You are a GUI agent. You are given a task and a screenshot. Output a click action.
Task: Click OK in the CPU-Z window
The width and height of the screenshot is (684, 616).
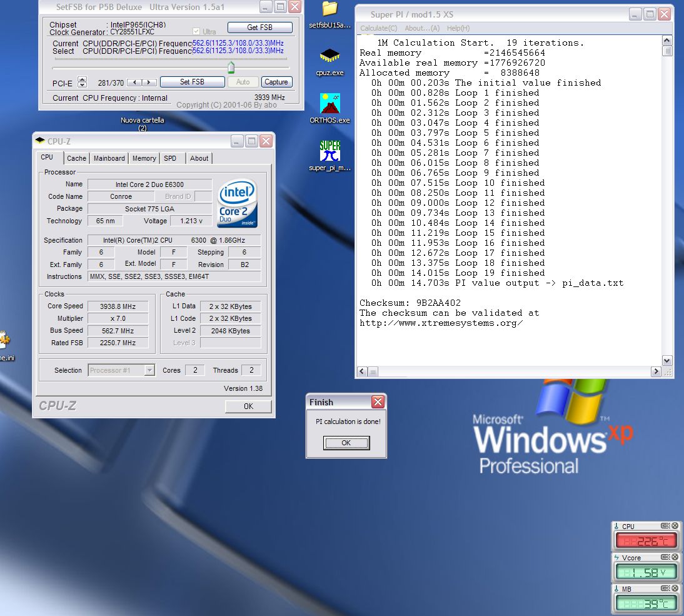248,406
